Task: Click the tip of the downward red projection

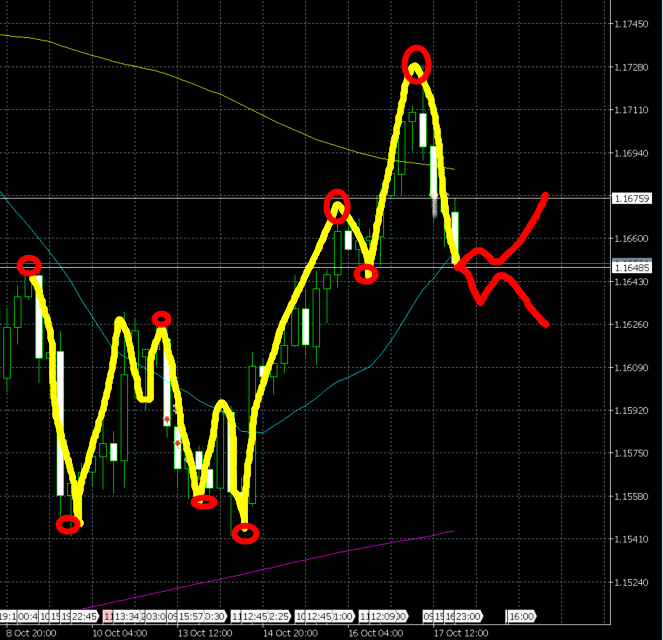Action: (547, 323)
